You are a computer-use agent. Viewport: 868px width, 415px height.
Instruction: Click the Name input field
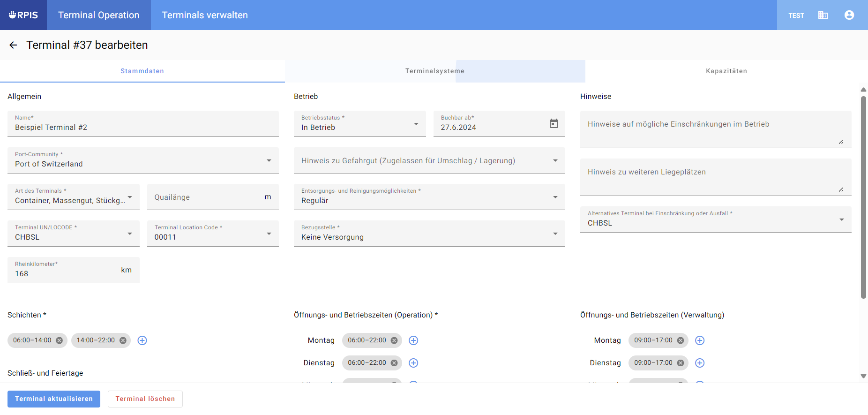[143, 124]
